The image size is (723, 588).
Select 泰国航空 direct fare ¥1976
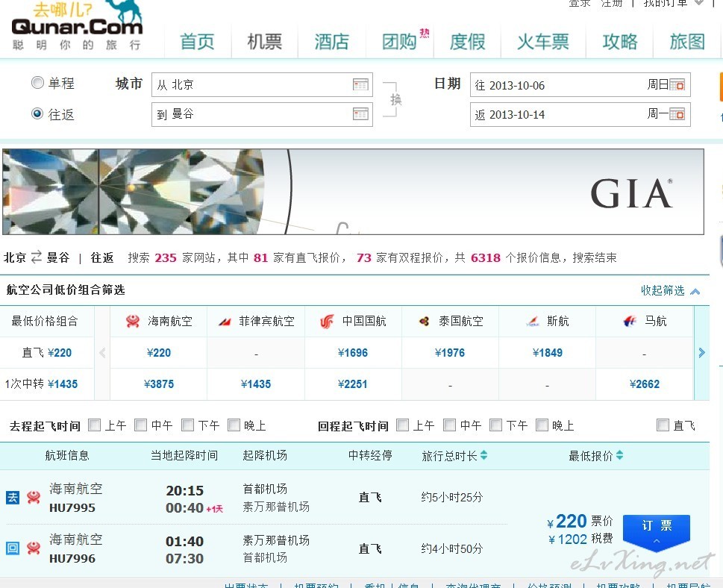(450, 353)
